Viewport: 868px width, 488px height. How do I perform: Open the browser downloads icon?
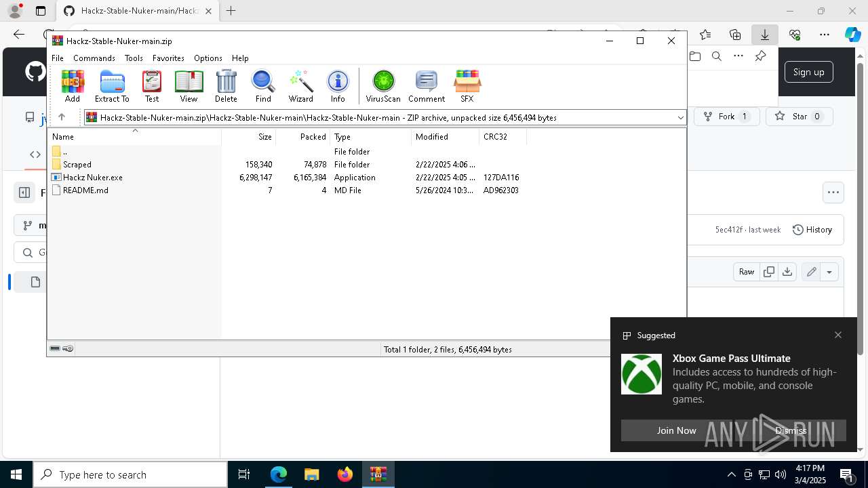point(765,35)
